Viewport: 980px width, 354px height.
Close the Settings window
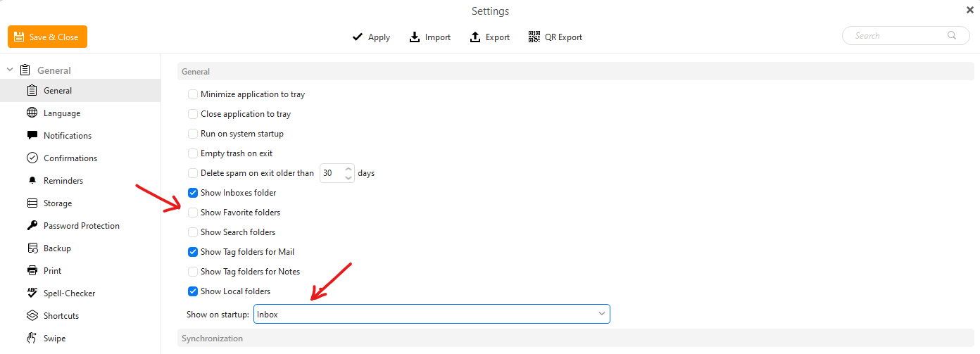click(x=970, y=9)
